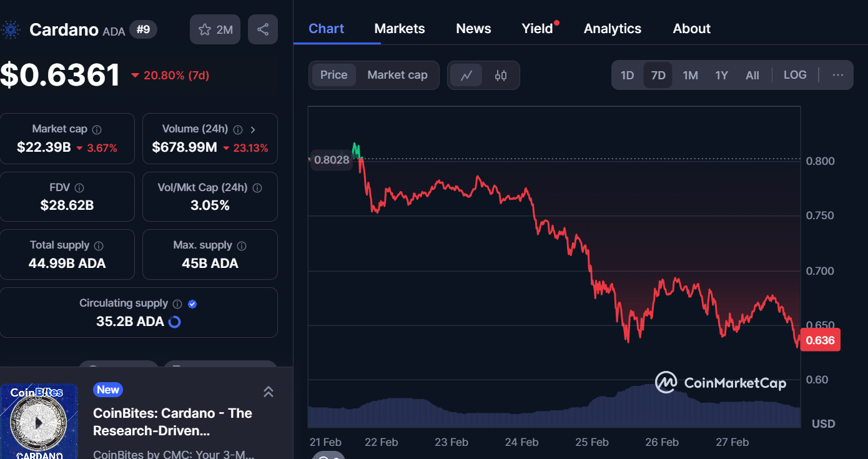The height and width of the screenshot is (459, 868).
Task: Click the $678.99M volume value
Action: 185,147
